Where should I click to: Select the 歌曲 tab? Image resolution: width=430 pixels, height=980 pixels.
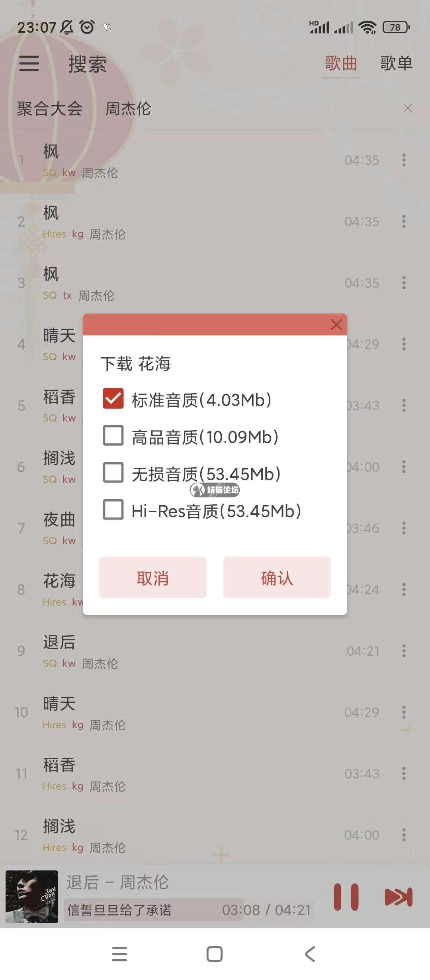click(x=341, y=63)
